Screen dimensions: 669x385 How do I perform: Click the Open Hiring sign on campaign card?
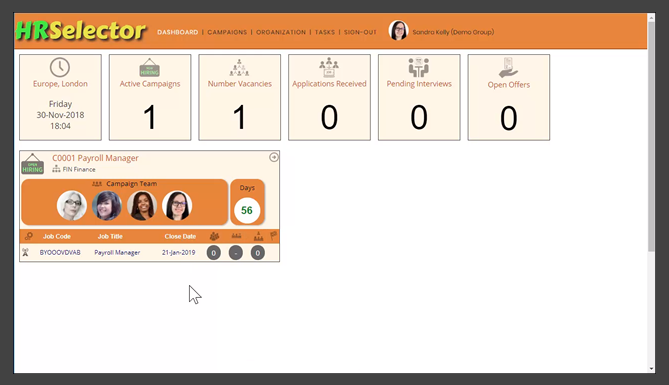[33, 164]
